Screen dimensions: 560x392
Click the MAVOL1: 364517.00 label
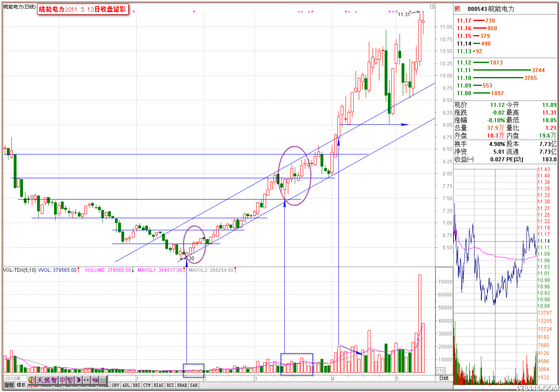(161, 270)
